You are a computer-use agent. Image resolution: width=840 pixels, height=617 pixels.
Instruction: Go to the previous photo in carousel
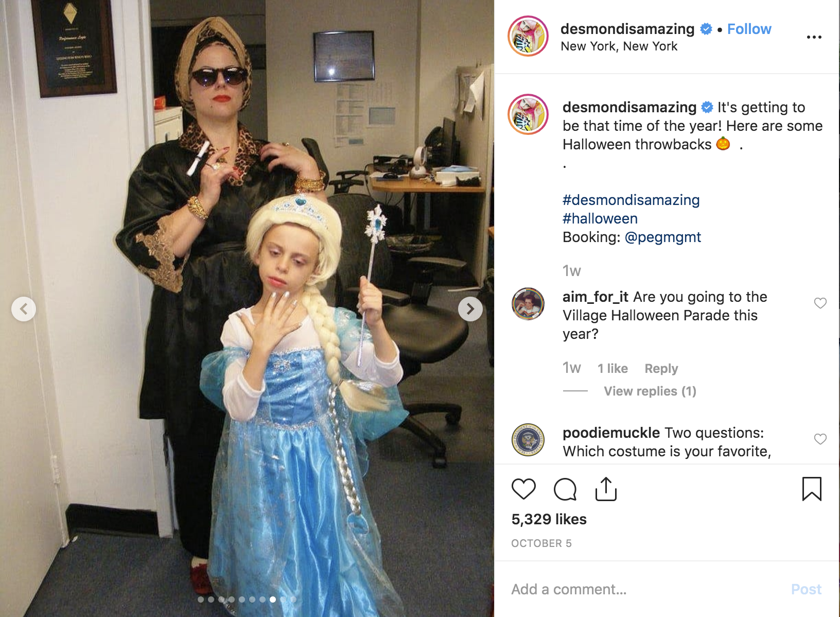click(24, 309)
